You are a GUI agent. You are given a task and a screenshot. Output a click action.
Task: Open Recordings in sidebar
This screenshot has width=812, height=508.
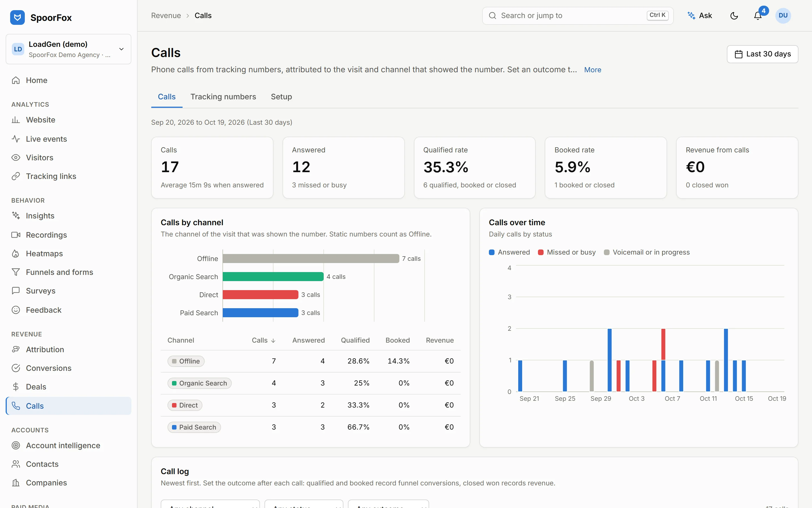tap(69, 235)
